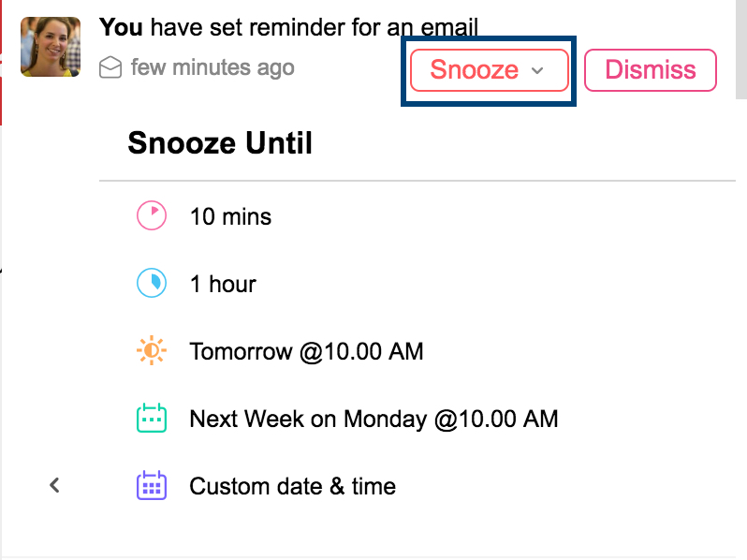This screenshot has height=560, width=747.
Task: Click the green Next Week calendar icon
Action: coord(152,418)
